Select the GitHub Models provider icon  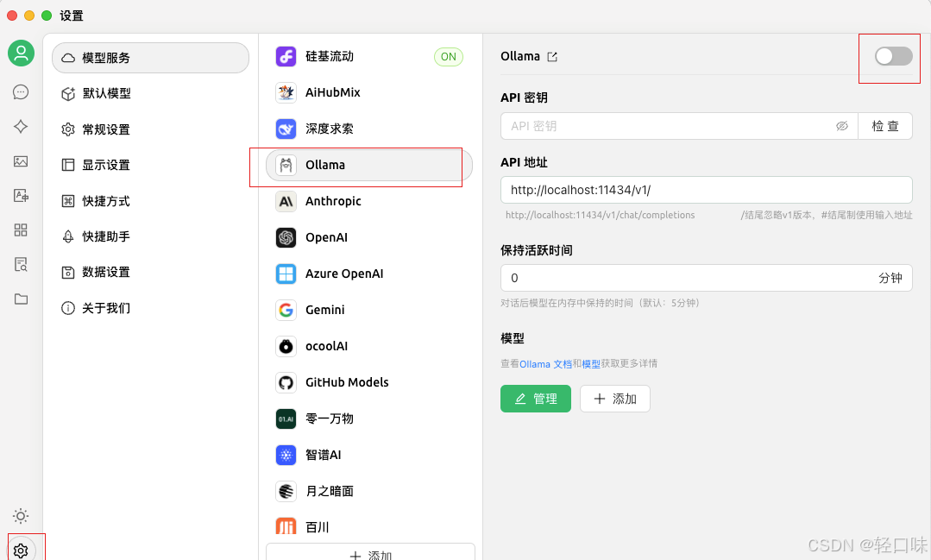click(x=286, y=382)
